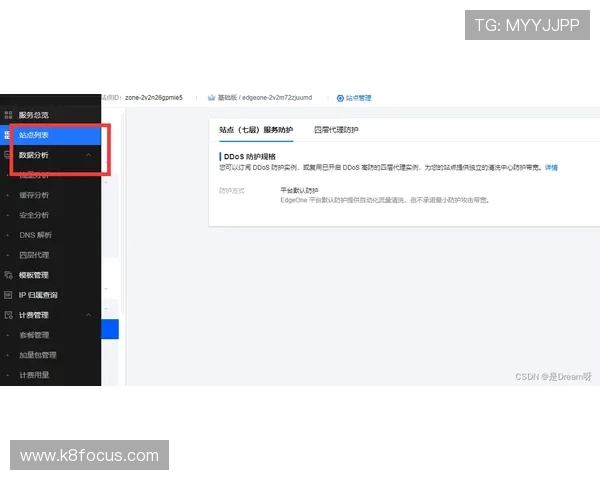The image size is (600, 480).
Task: Click the 站点列表 sidebar icon
Action: 7,135
